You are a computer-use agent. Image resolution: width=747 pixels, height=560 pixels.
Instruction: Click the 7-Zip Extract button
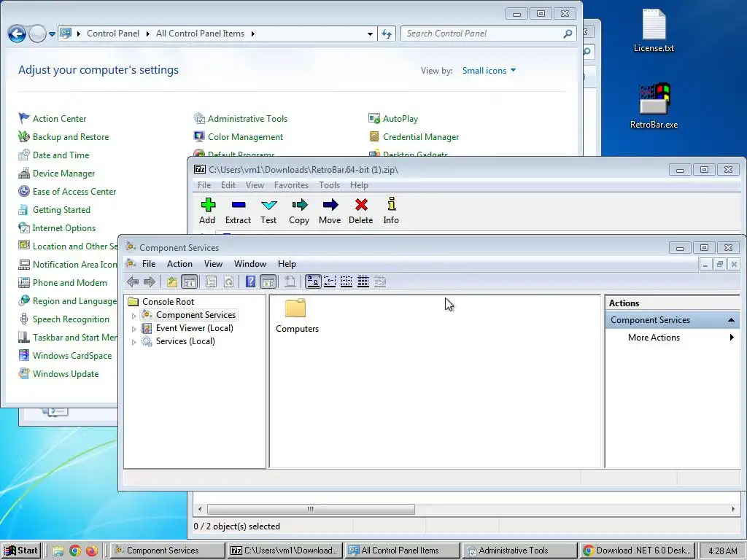(x=239, y=211)
